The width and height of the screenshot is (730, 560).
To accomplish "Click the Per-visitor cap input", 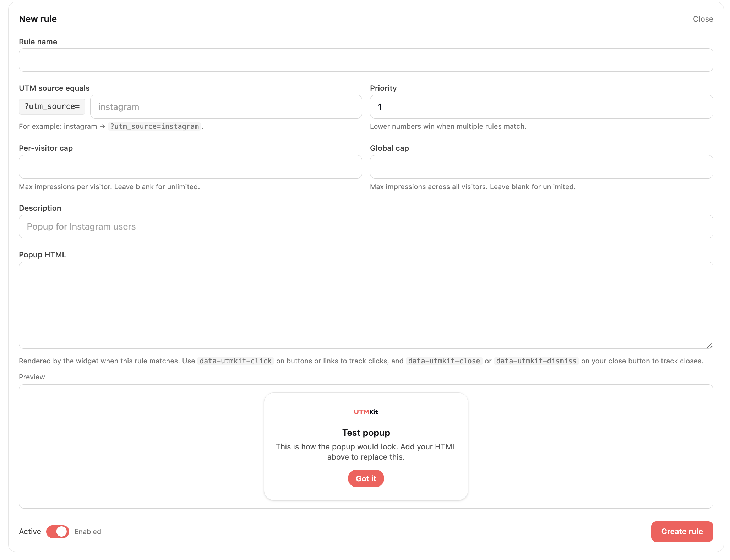I will pyautogui.click(x=190, y=167).
